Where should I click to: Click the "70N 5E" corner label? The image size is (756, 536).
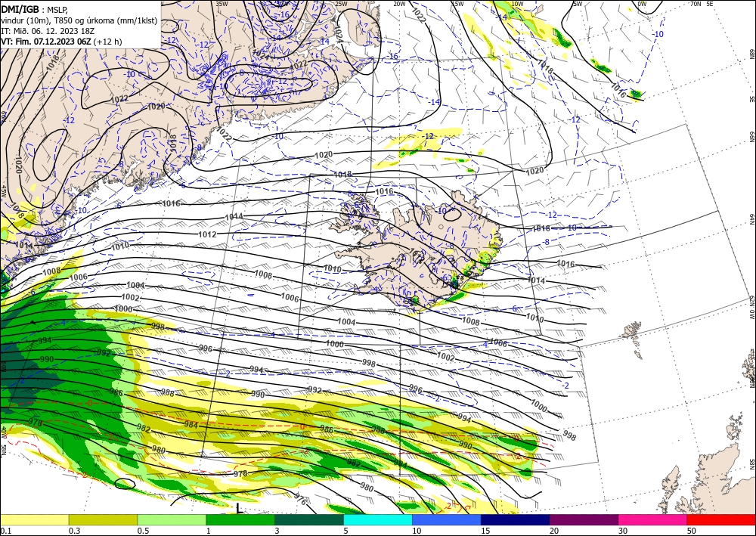(x=702, y=4)
